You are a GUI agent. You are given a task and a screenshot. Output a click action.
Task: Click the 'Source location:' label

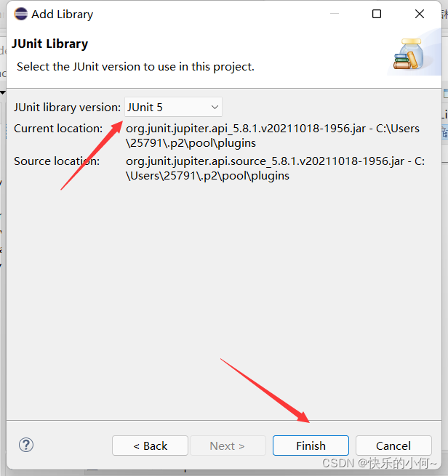[x=57, y=161]
